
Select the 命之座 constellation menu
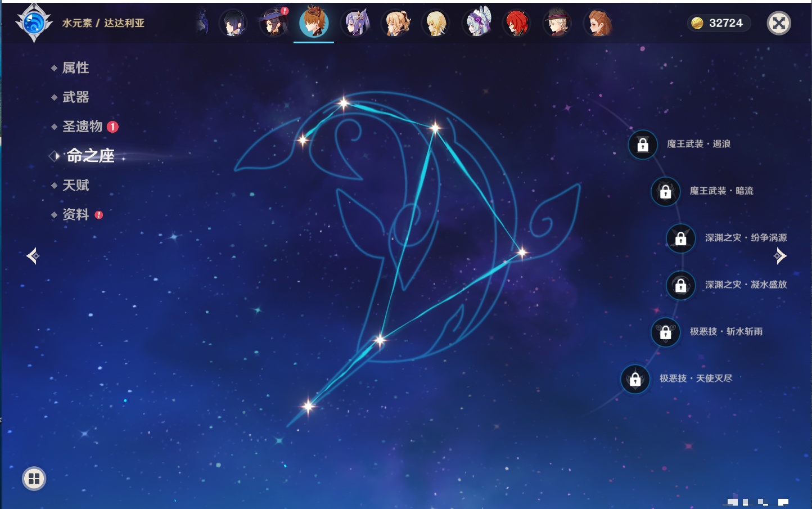coord(91,156)
